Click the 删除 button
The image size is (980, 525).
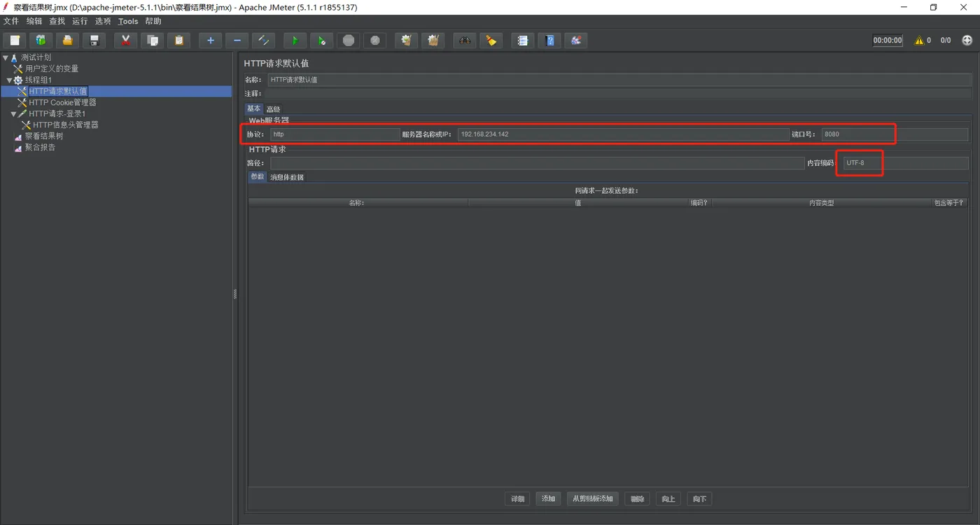coord(637,499)
